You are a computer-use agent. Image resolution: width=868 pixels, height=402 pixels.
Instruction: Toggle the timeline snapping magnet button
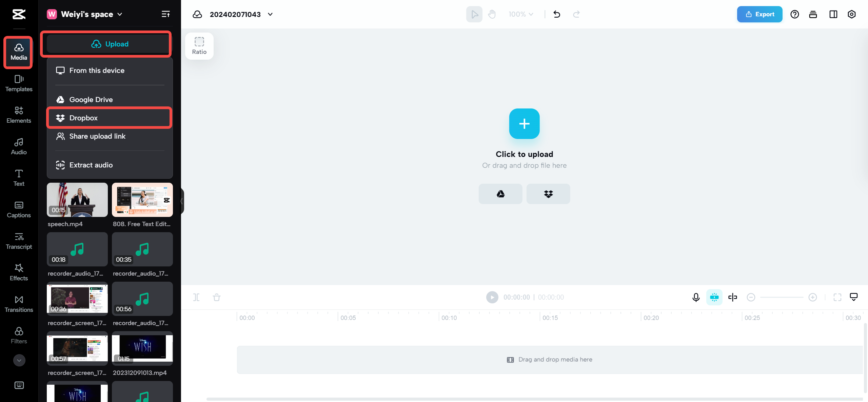tap(714, 297)
